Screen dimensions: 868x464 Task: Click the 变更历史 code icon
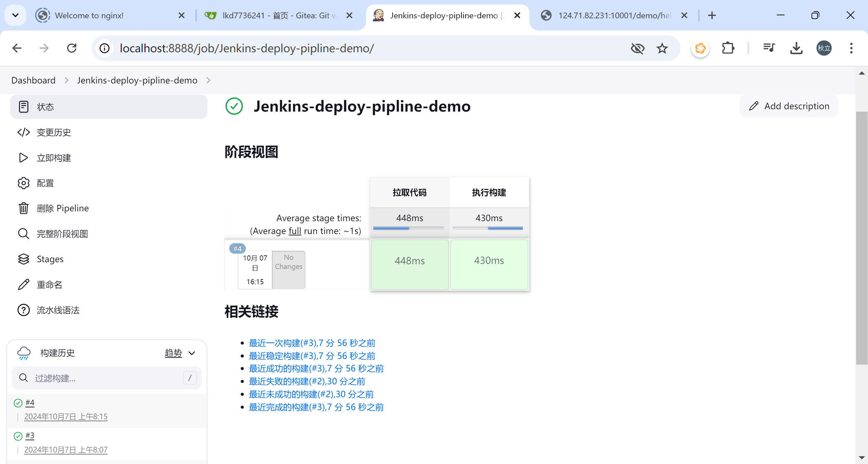click(x=23, y=132)
